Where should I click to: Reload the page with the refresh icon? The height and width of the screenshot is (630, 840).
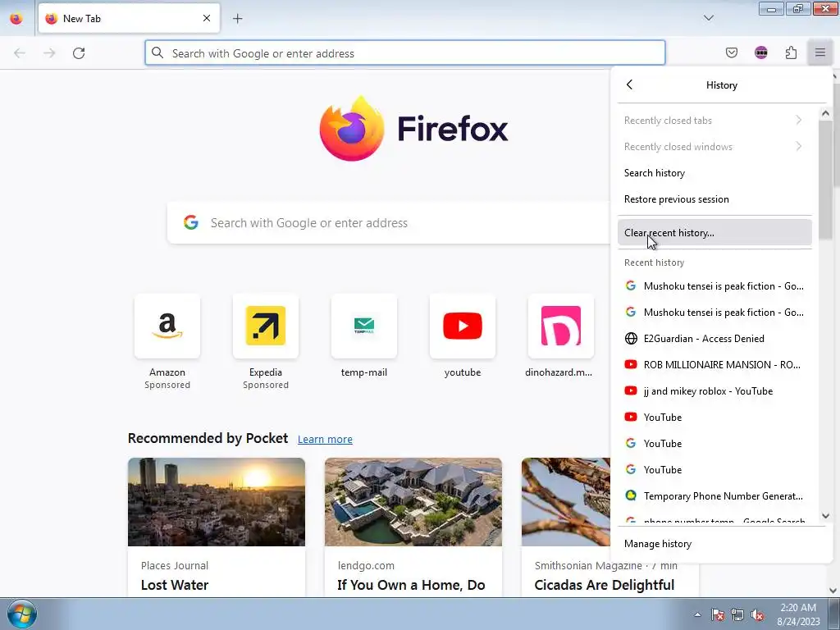point(79,53)
